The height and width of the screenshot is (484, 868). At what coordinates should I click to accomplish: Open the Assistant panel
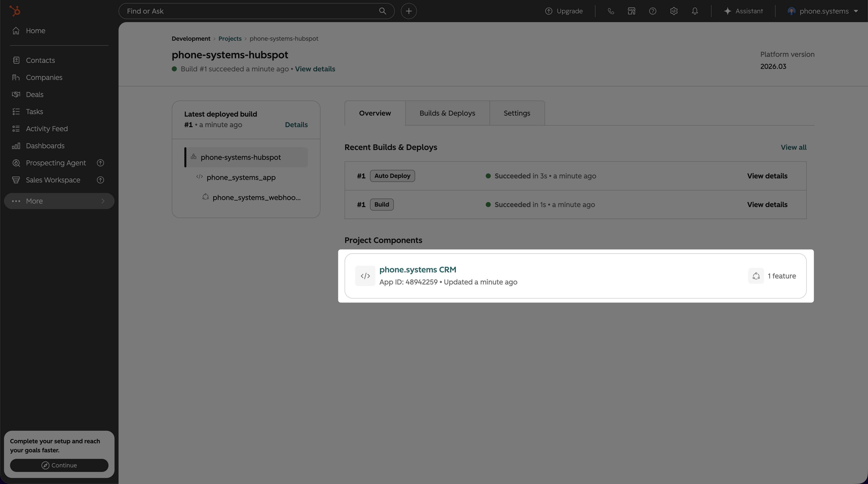(x=743, y=11)
